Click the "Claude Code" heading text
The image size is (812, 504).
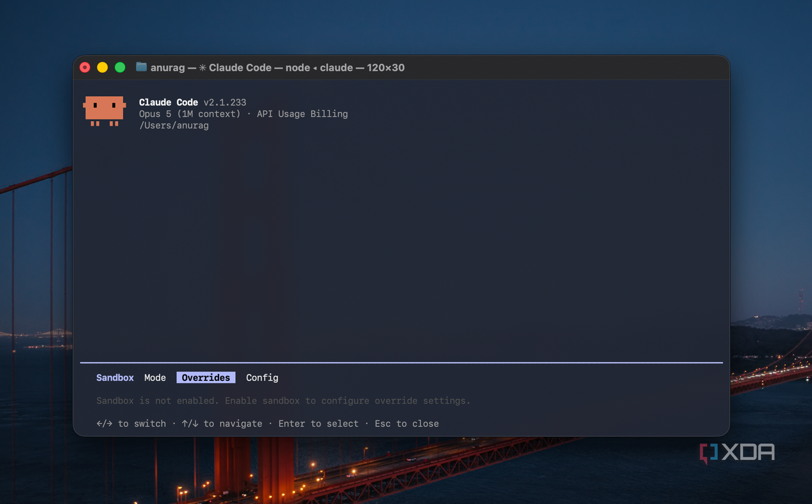168,102
